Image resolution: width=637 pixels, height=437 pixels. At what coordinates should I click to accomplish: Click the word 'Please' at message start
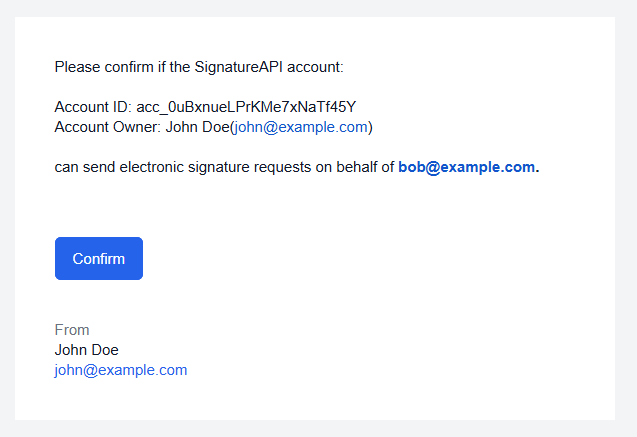(x=77, y=67)
